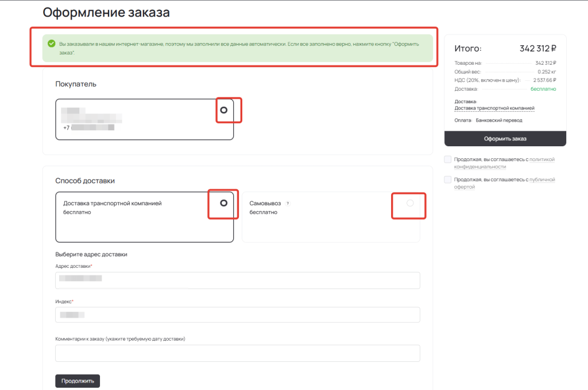Select Самовывоз radio option
The image size is (588, 390).
410,203
